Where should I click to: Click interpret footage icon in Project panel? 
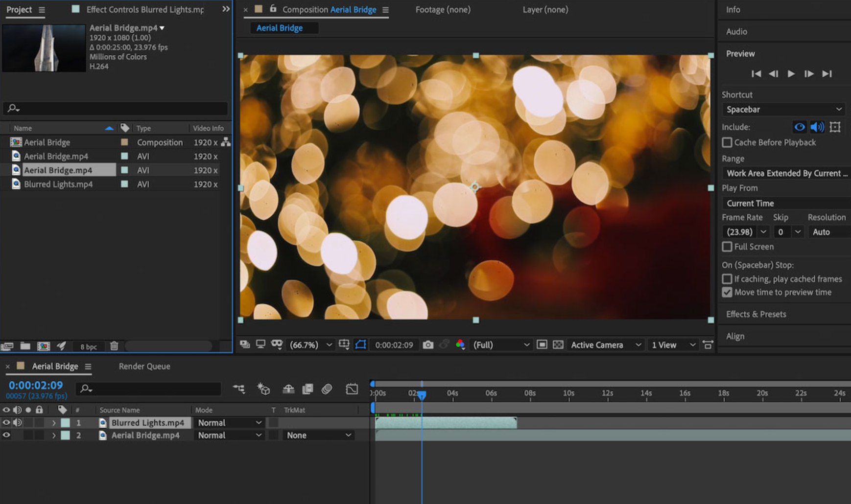7,346
